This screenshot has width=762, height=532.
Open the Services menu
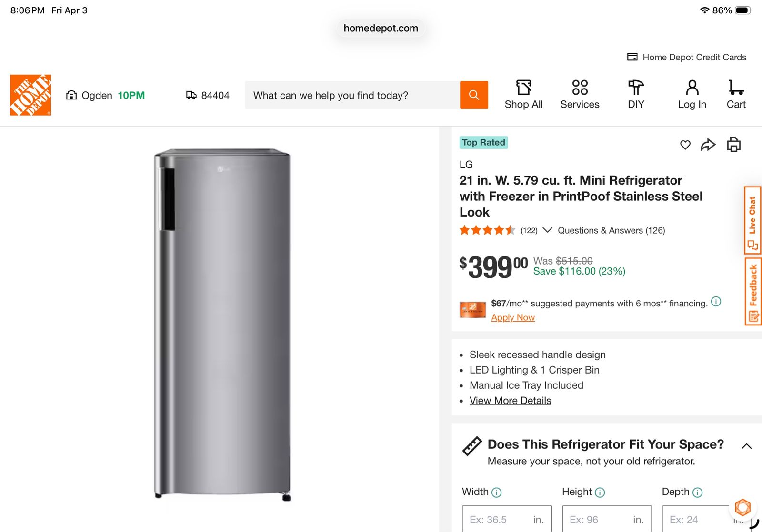click(x=580, y=95)
